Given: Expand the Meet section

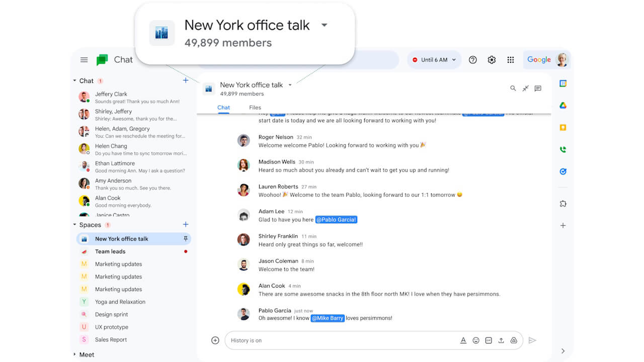Looking at the screenshot, I should pyautogui.click(x=74, y=354).
